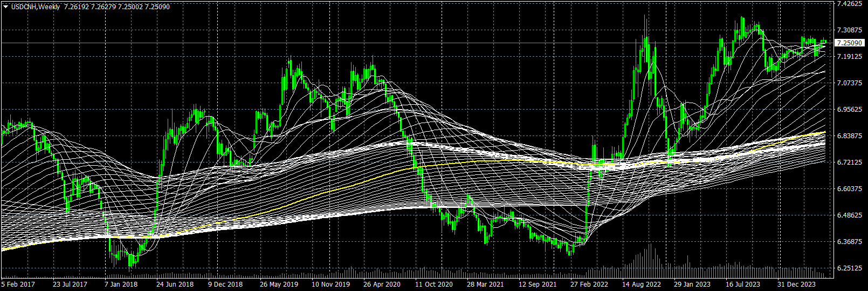Click the 6.83875 price scale label
Image resolution: width=868 pixels, height=291 pixels.
pos(849,136)
